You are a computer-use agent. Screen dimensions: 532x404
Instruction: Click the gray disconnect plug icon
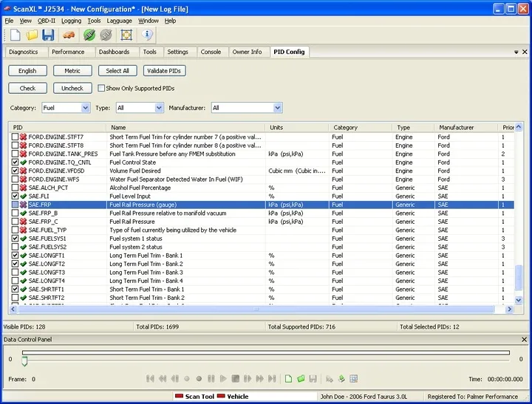[106, 35]
